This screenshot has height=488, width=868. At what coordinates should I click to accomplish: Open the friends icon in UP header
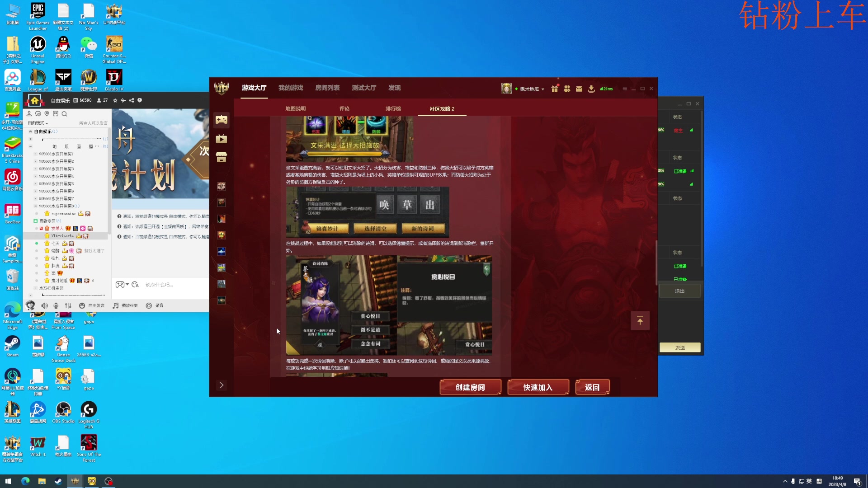coord(567,89)
